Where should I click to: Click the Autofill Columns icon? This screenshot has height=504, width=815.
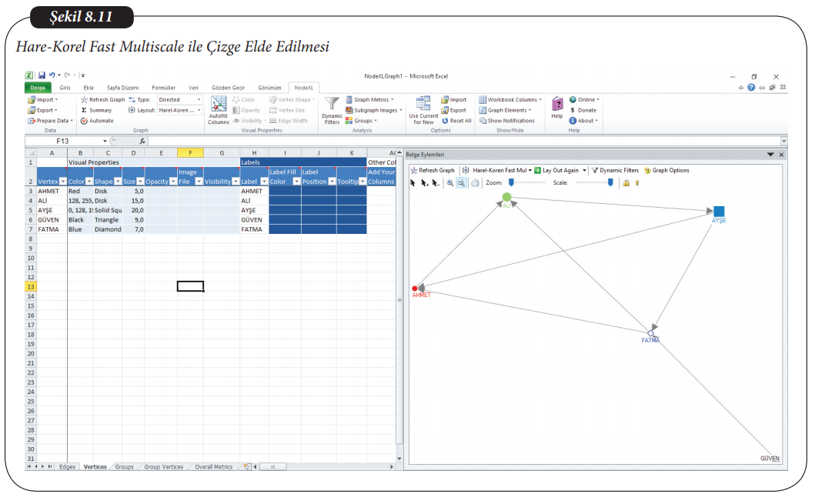pos(219,107)
